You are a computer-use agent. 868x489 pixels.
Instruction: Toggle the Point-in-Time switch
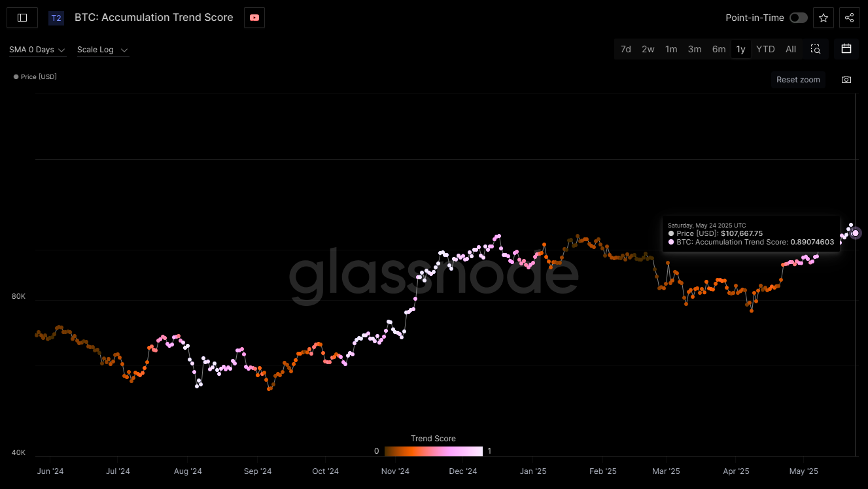(798, 18)
